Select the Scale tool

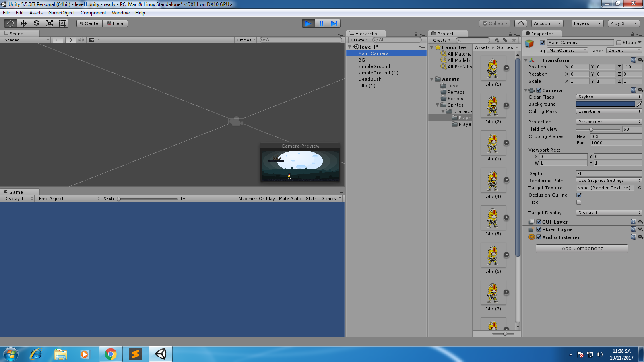point(49,23)
